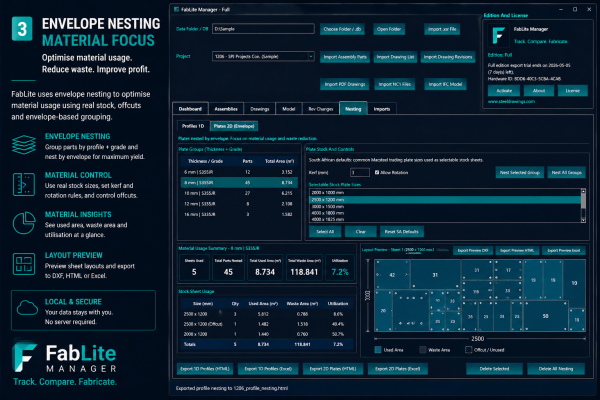This screenshot has height=400, width=600.
Task: Open the Rev Changes tab
Action: tap(321, 109)
